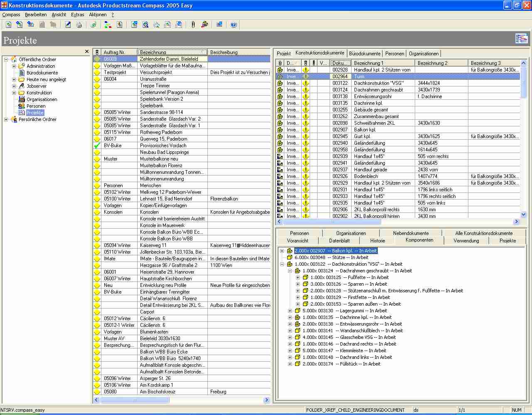This screenshot has width=532, height=415.
Task: Expand the Administration folder node
Action: pos(14,66)
